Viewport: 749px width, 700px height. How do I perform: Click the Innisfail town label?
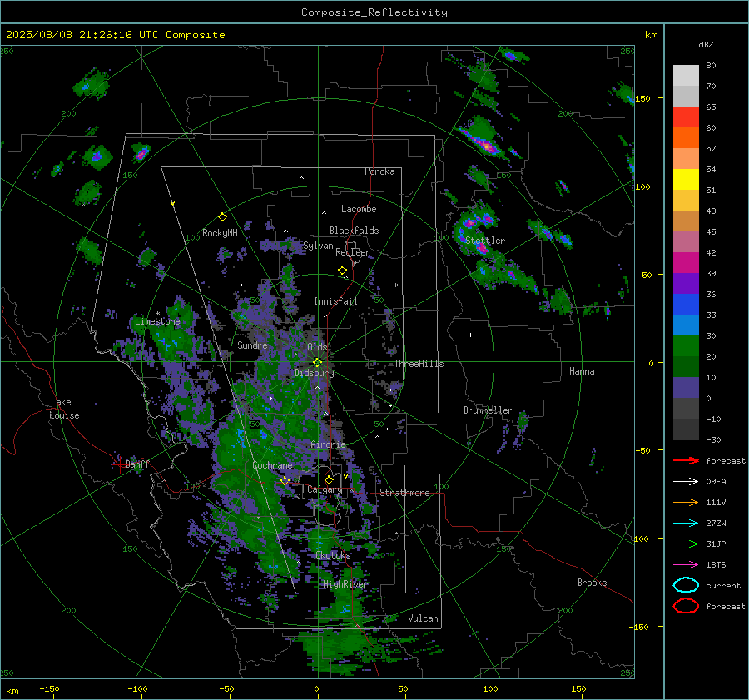335,301
